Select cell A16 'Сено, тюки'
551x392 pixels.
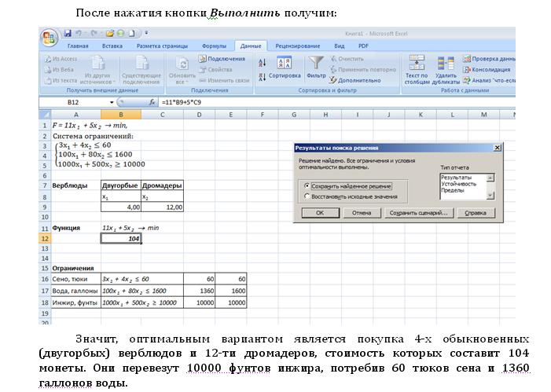76,279
